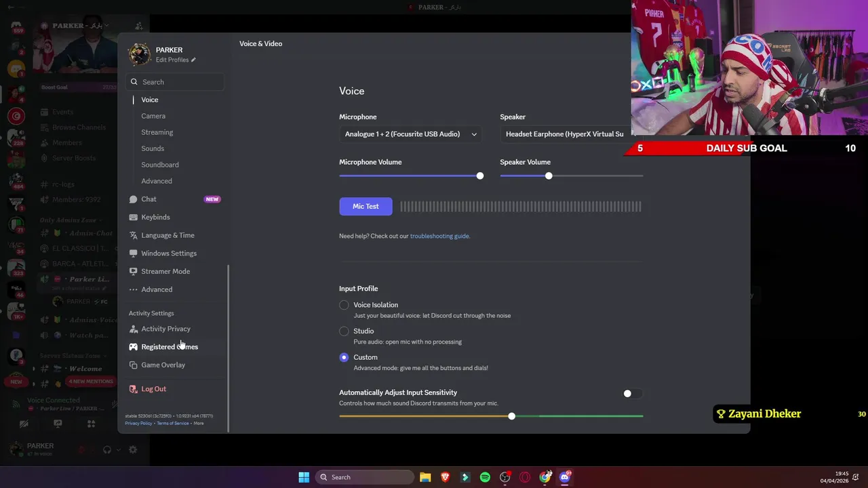Open the Activity Privacy icon

134,329
